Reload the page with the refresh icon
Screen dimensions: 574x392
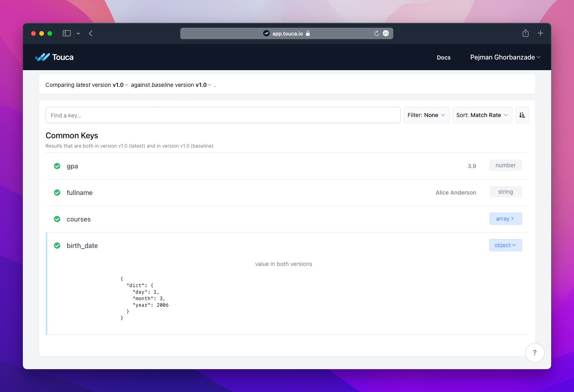tap(377, 33)
